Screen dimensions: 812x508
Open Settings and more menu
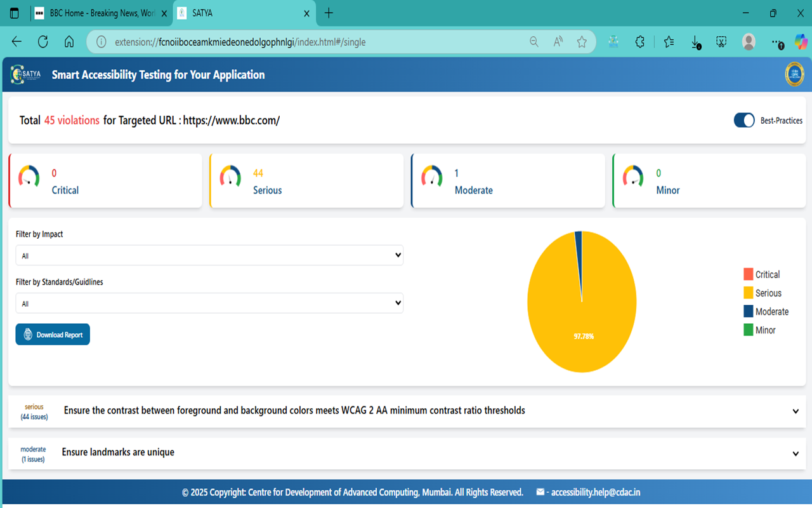[777, 43]
